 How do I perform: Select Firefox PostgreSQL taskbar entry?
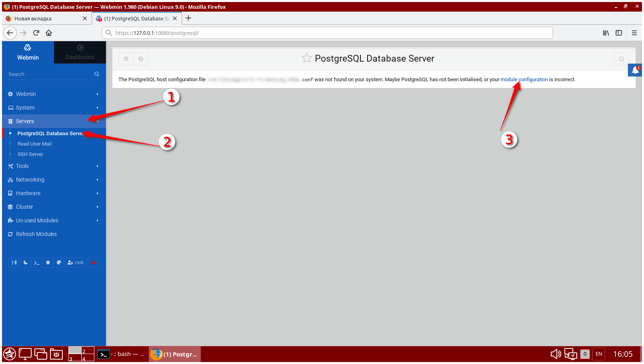click(175, 354)
